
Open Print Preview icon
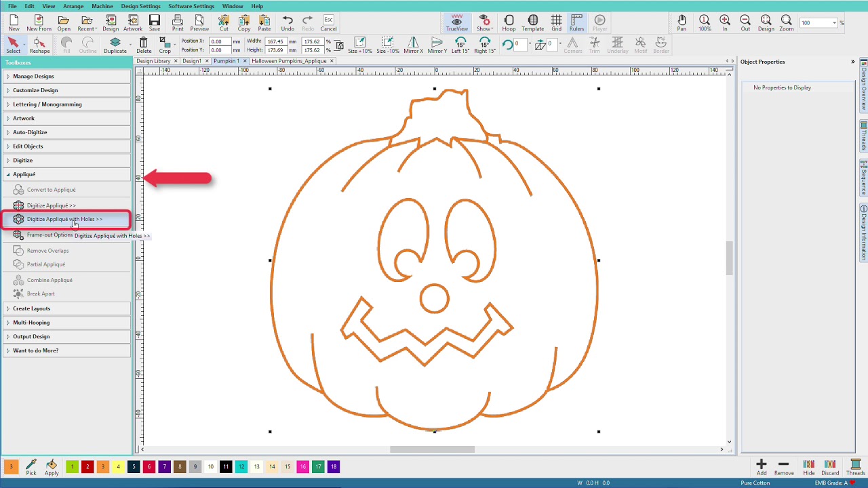(x=199, y=23)
